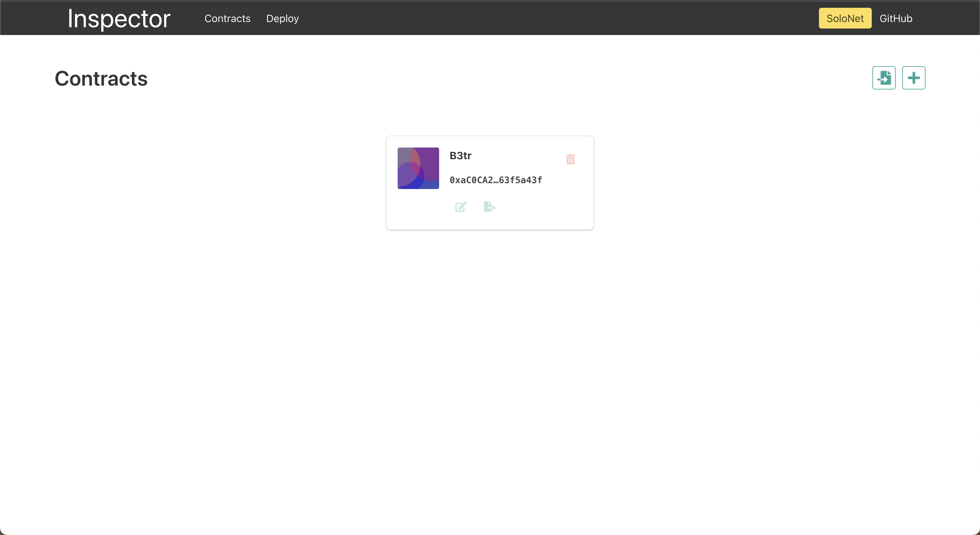Export the B3tr contract file icon
The height and width of the screenshot is (535, 980).
point(489,207)
